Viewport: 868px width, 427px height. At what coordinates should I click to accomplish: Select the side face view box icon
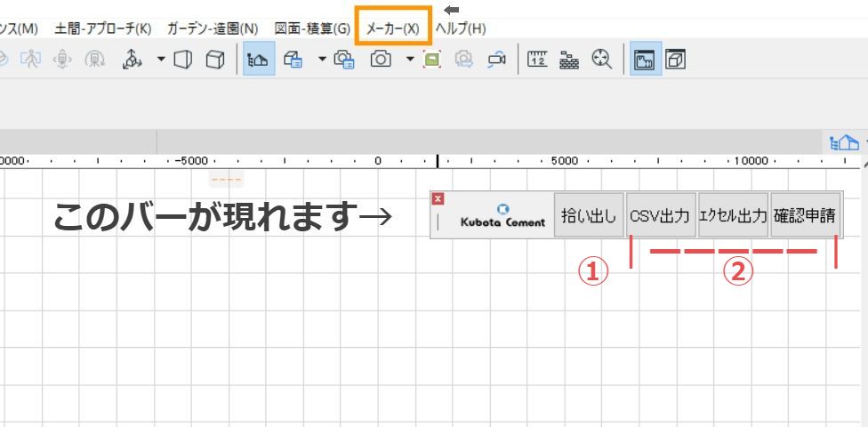click(x=182, y=59)
